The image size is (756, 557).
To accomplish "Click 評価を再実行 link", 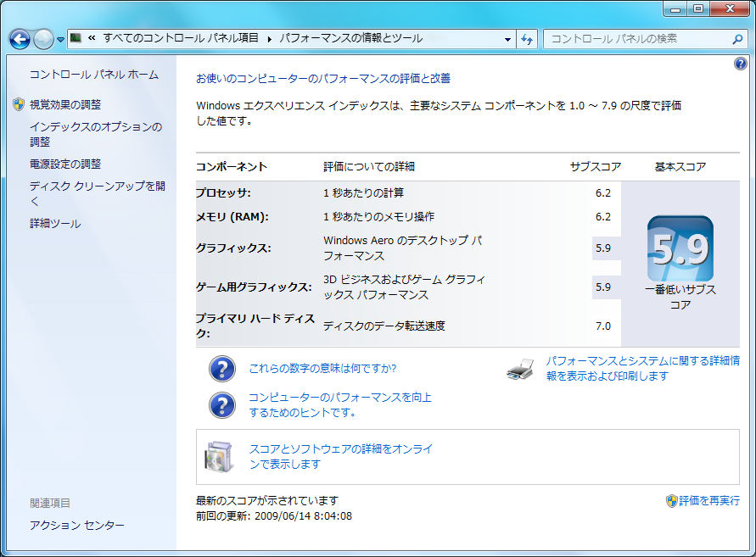I will click(708, 501).
